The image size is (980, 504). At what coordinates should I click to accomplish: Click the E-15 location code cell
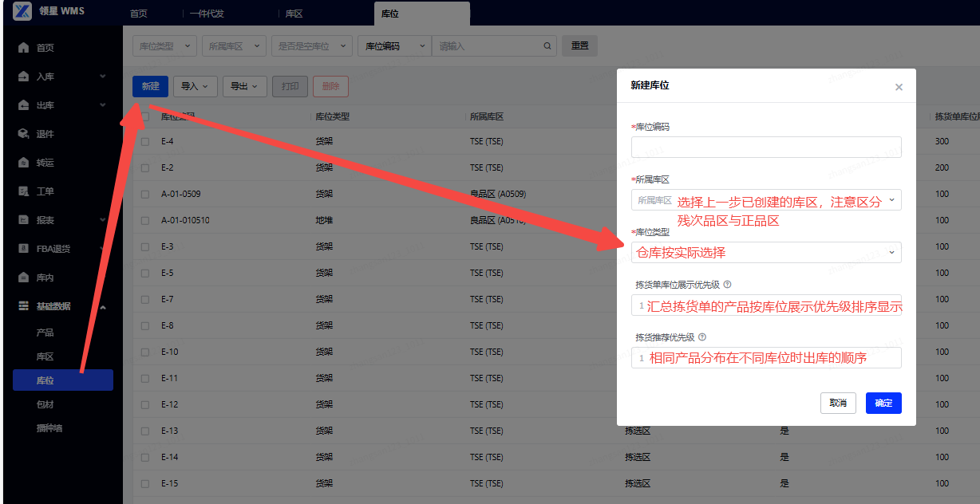tap(169, 483)
